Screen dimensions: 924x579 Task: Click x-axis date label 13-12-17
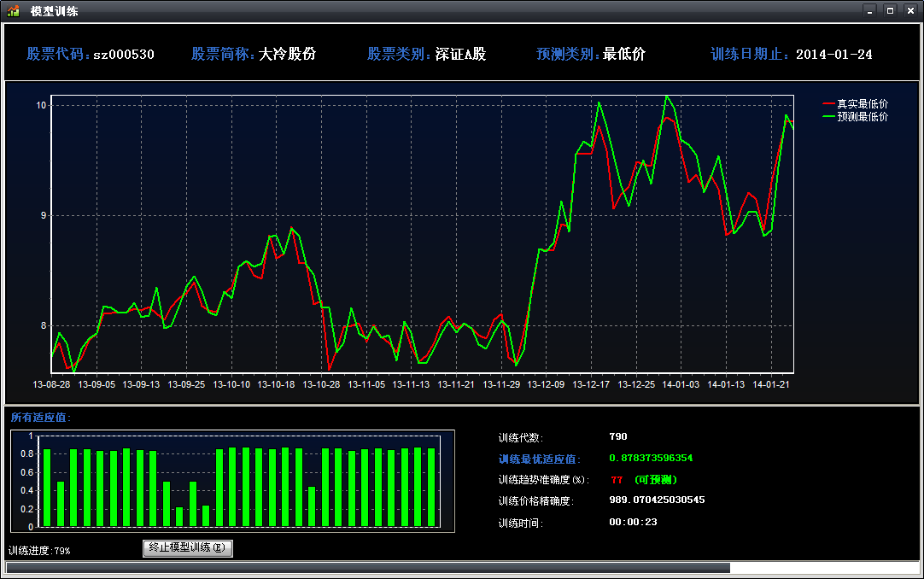(591, 384)
